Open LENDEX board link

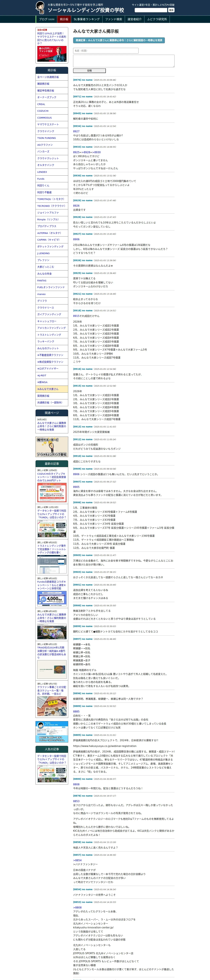coord(52,172)
